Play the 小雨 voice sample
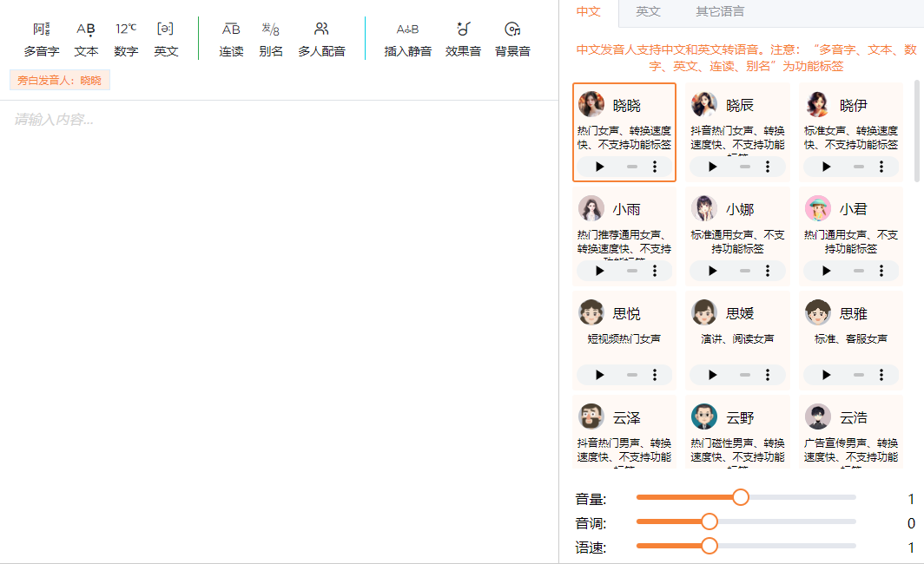Viewport: 924px width, 564px height. point(600,271)
